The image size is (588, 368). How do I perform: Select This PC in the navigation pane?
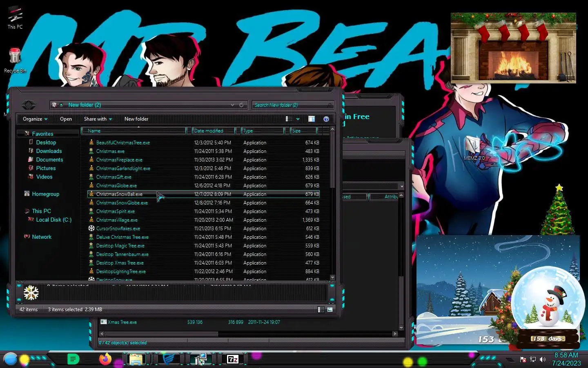[42, 211]
